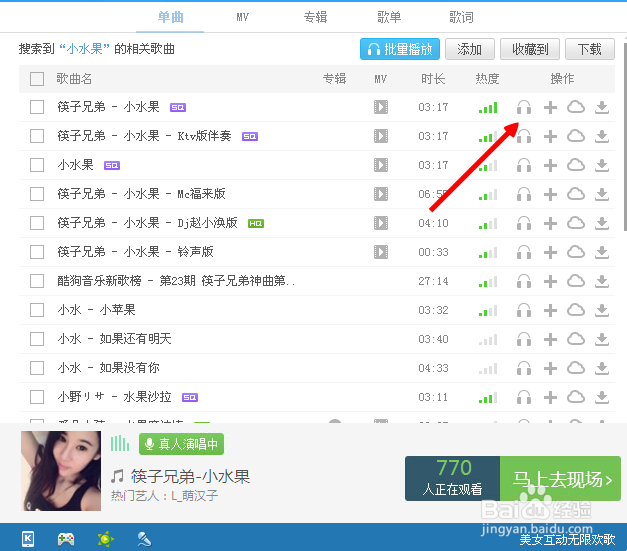Open the 歌单 tab
The width and height of the screenshot is (627, 551).
click(389, 17)
